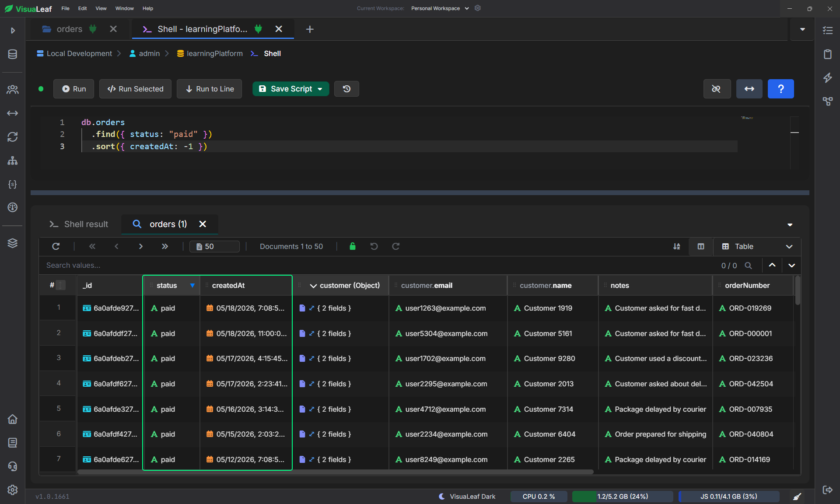Image resolution: width=840 pixels, height=504 pixels.
Task: Click the sign out icon bottom right
Action: click(827, 490)
